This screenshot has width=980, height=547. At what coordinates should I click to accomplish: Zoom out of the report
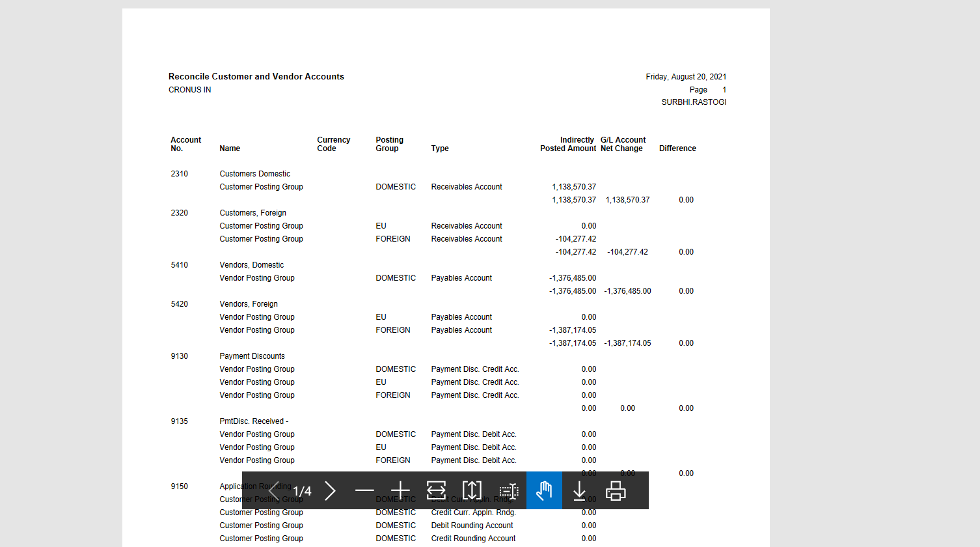pyautogui.click(x=364, y=490)
